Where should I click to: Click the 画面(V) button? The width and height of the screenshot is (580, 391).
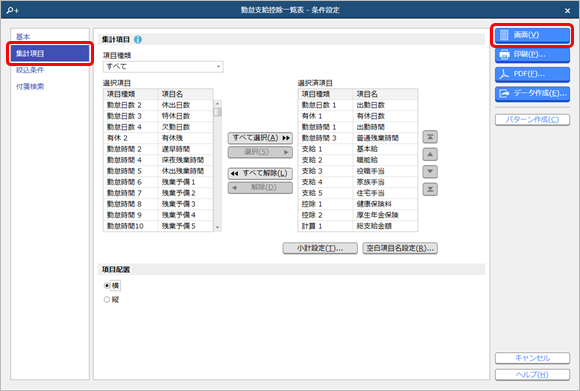coord(532,35)
